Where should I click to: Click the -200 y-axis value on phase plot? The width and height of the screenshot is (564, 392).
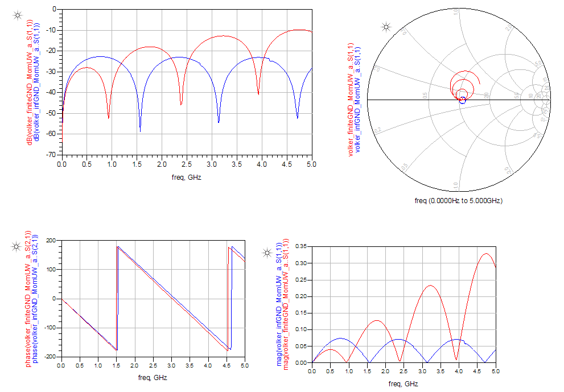coord(50,356)
